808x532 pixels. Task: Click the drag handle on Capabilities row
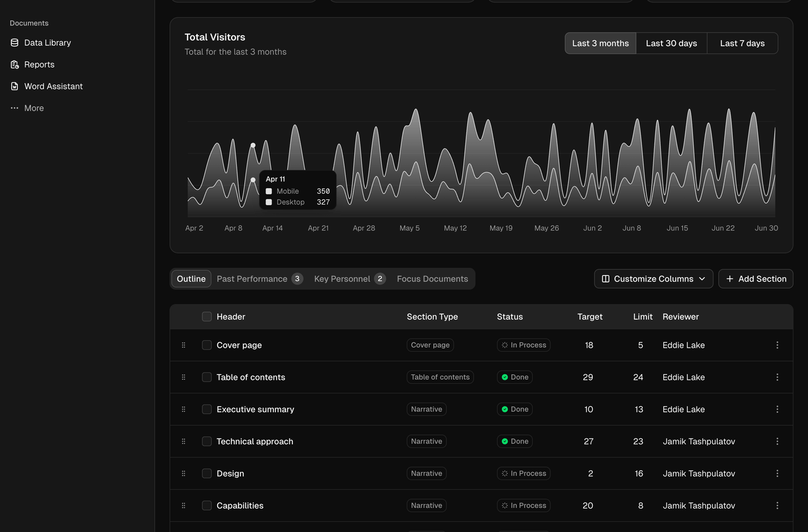(x=183, y=505)
